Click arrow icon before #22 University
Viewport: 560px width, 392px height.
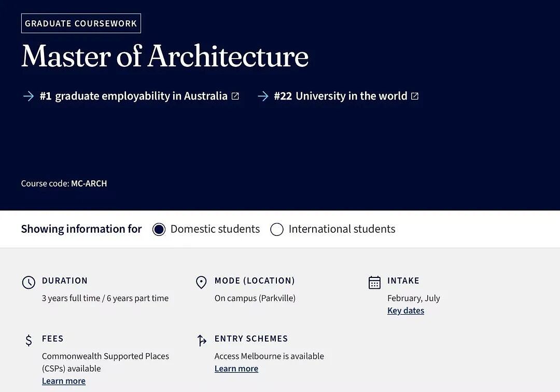click(263, 96)
